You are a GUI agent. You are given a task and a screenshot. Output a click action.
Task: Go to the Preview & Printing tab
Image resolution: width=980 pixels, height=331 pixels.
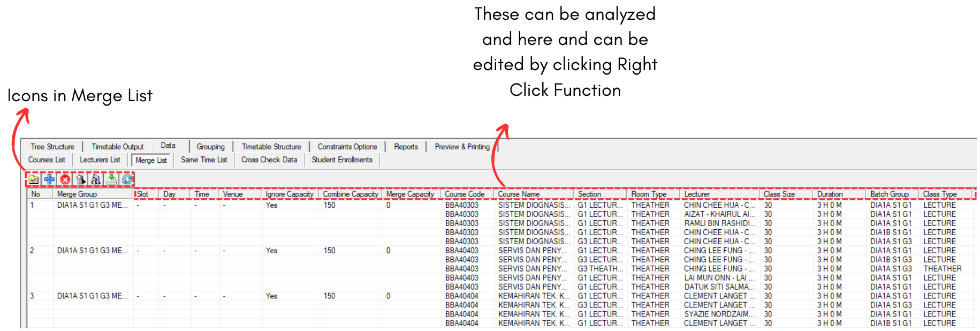(461, 147)
